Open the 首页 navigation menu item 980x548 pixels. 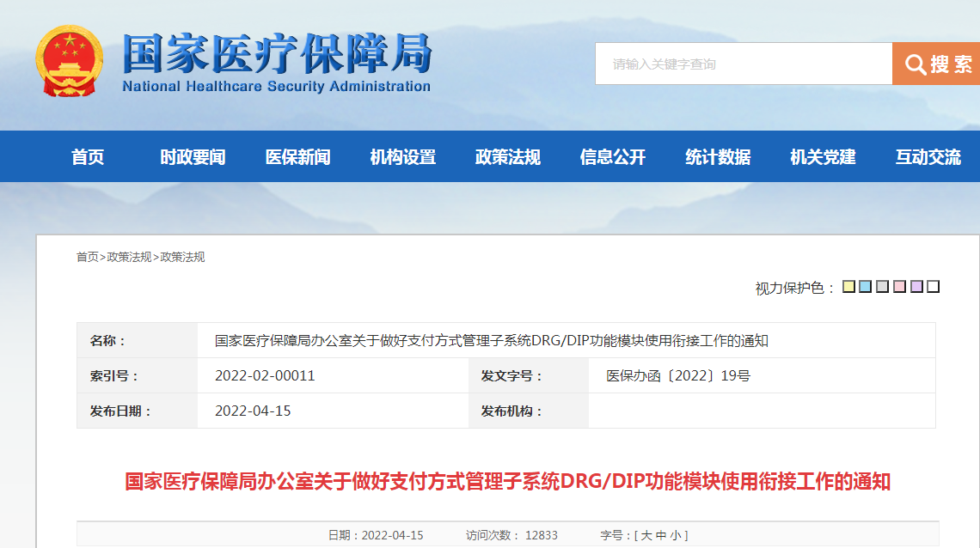coord(88,156)
